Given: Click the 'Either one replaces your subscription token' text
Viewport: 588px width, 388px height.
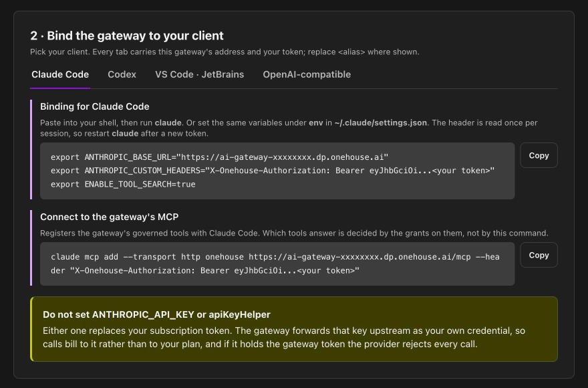Looking at the screenshot, I should tap(284, 337).
